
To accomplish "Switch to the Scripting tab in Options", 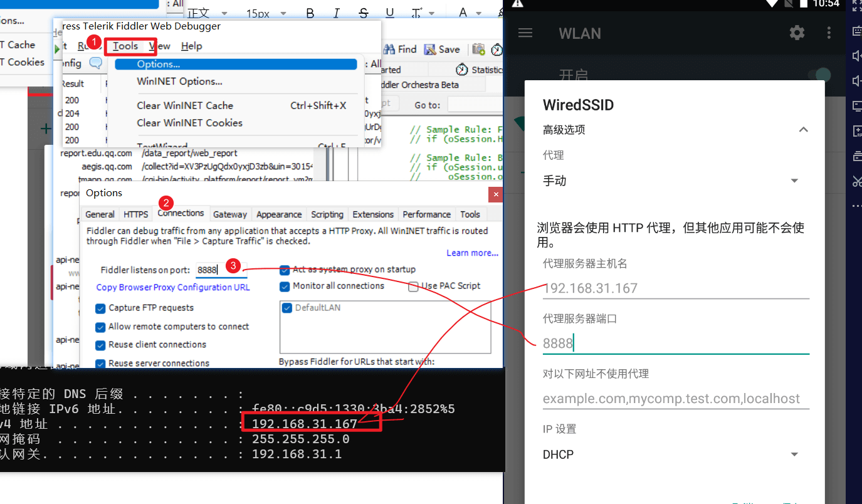I will pyautogui.click(x=327, y=214).
